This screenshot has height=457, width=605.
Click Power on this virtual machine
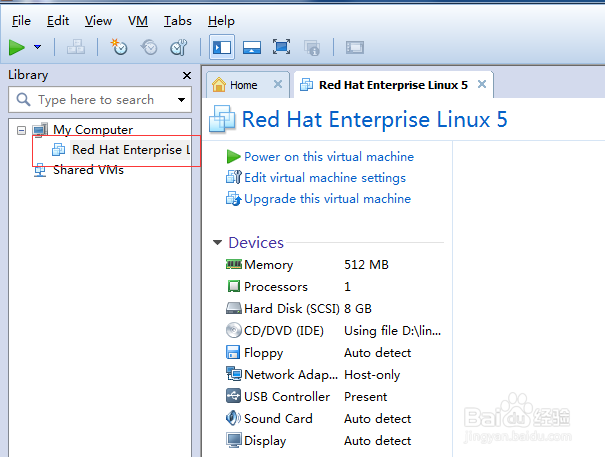click(329, 157)
